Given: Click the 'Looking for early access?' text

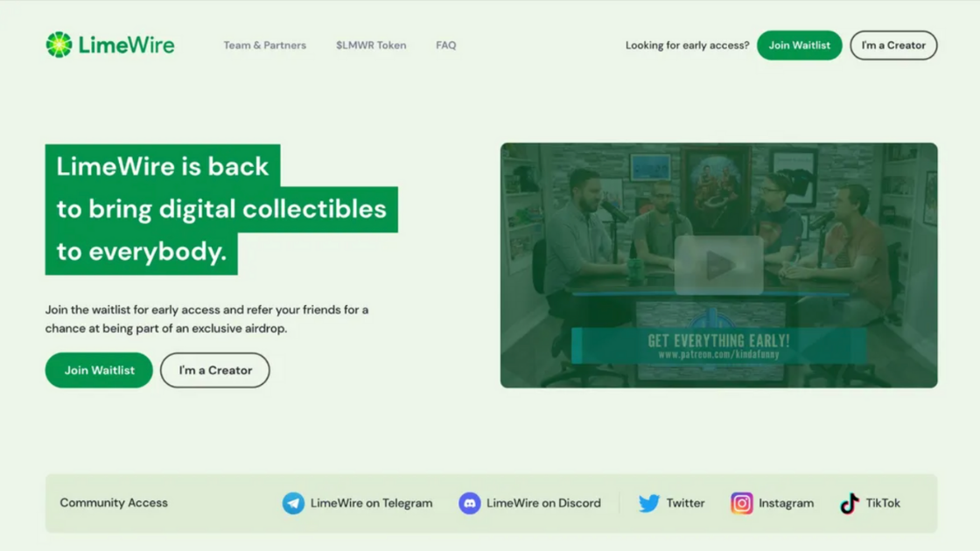Looking at the screenshot, I should pos(687,45).
